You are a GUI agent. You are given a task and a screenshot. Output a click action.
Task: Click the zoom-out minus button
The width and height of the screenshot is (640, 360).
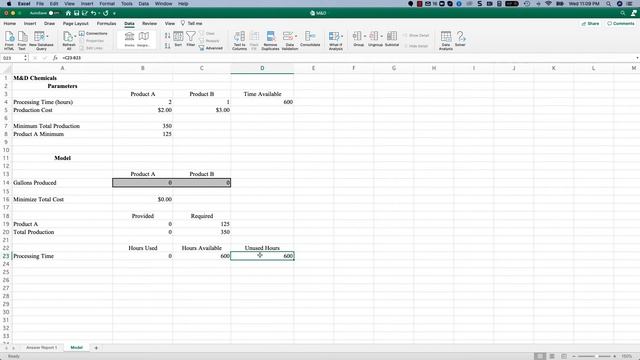[574, 356]
